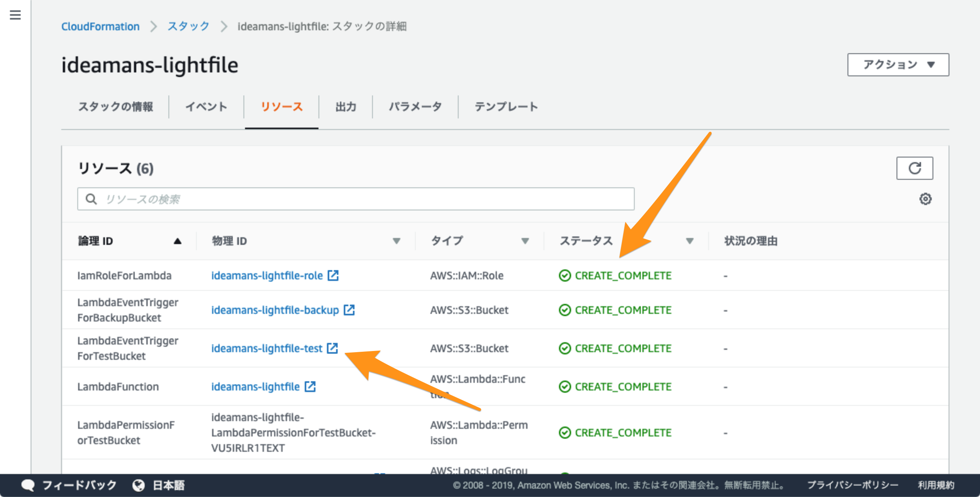Click LambdaFunction logical ID cell
This screenshot has width=980, height=497.
[118, 387]
